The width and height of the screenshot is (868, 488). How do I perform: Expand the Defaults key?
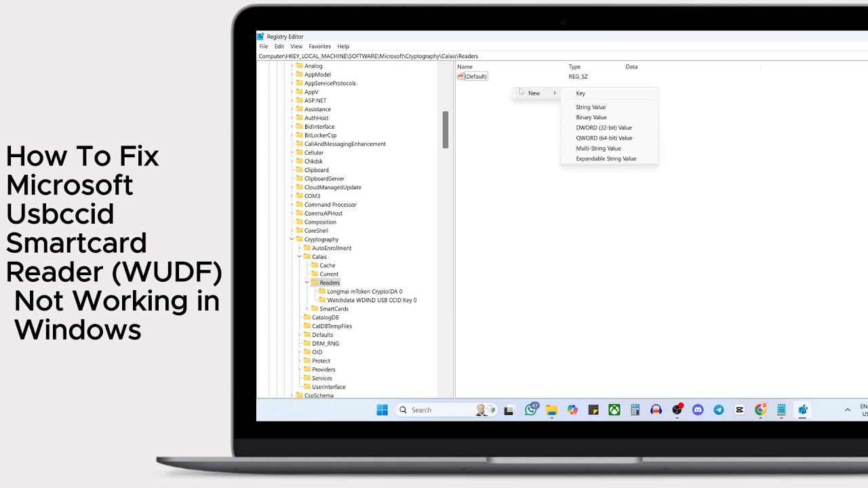pos(299,335)
